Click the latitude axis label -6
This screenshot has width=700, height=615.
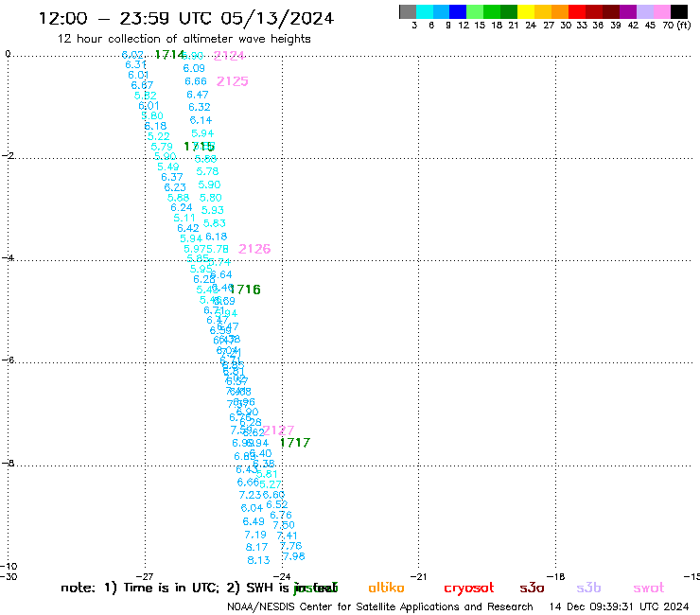8,360
